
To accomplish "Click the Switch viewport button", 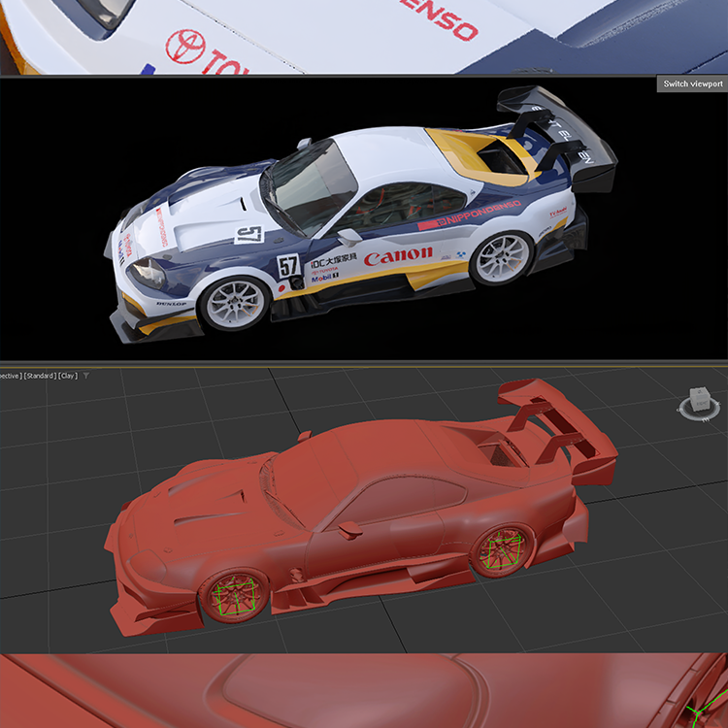I will click(692, 84).
